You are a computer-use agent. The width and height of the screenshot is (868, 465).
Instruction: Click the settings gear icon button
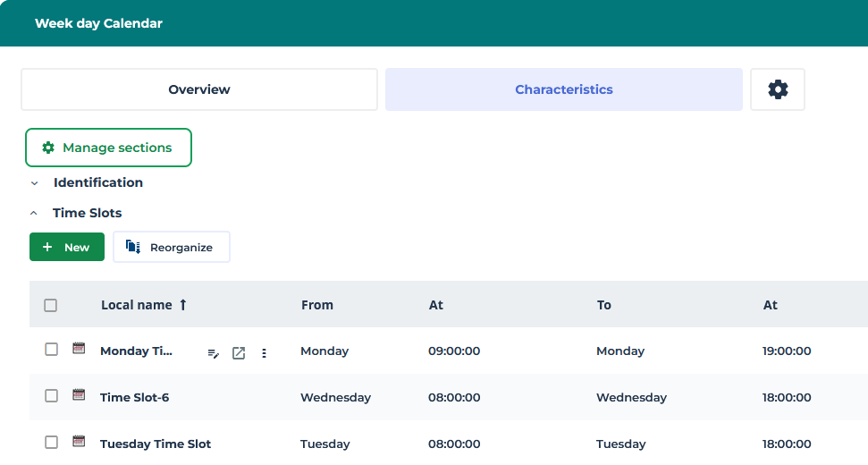(x=778, y=89)
